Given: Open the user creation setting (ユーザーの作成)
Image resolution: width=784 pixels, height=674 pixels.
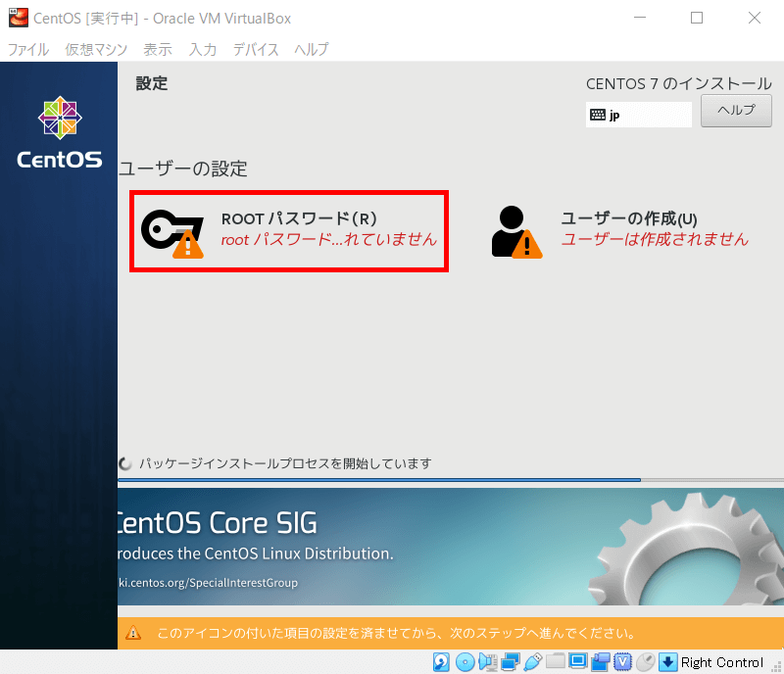Looking at the screenshot, I should 620,231.
